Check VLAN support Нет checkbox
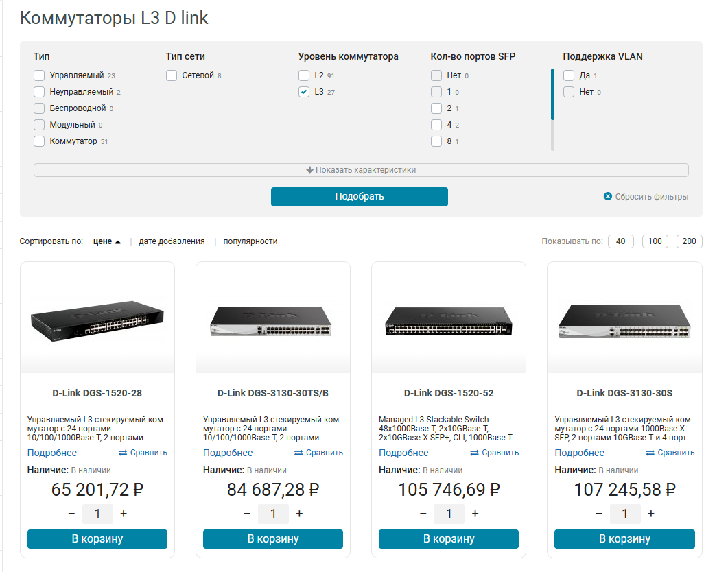This screenshot has width=728, height=572. coord(568,92)
